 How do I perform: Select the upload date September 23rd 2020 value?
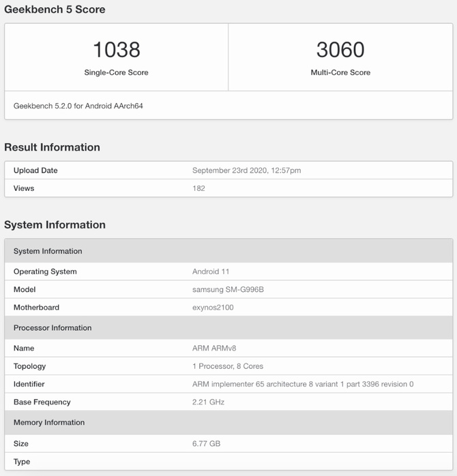coord(246,170)
